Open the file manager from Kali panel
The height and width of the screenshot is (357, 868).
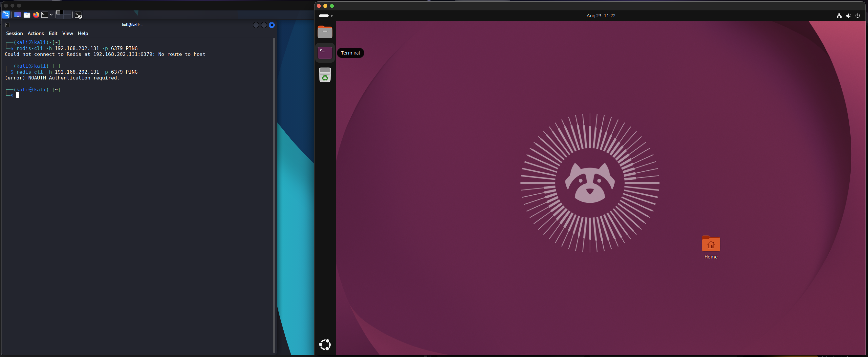(x=27, y=15)
